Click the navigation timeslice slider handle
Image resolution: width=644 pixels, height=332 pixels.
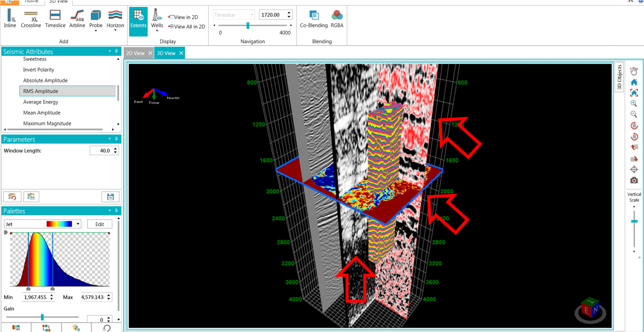248,26
